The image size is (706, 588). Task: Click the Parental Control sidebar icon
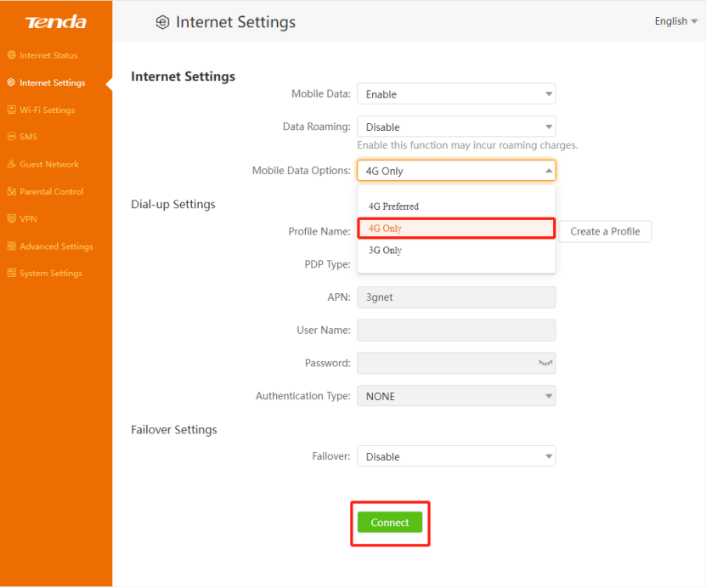[12, 191]
